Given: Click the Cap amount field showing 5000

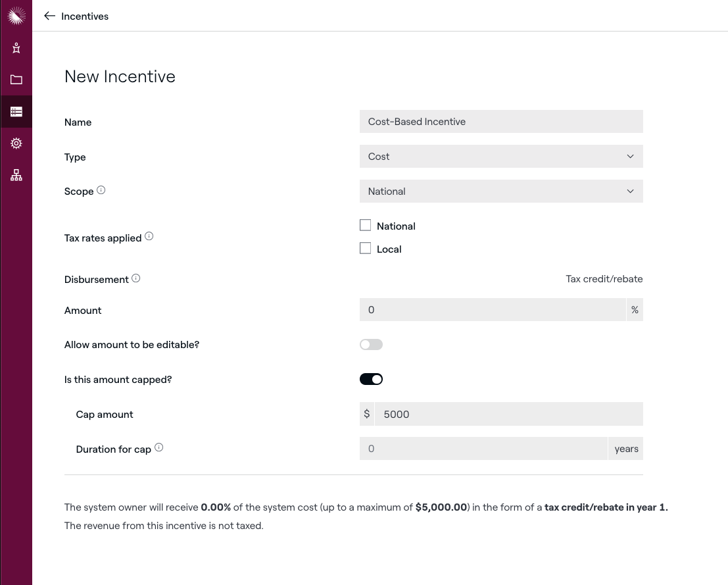Looking at the screenshot, I should coord(508,414).
